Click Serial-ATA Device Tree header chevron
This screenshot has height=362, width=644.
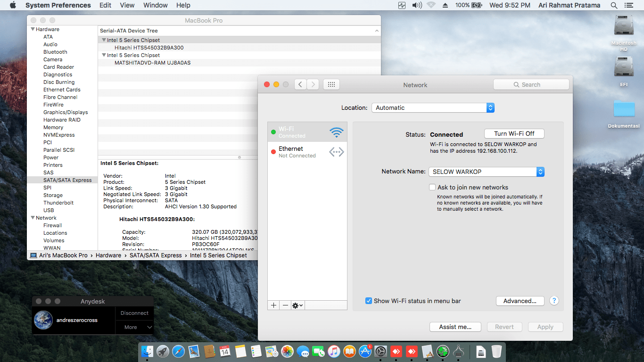(377, 31)
